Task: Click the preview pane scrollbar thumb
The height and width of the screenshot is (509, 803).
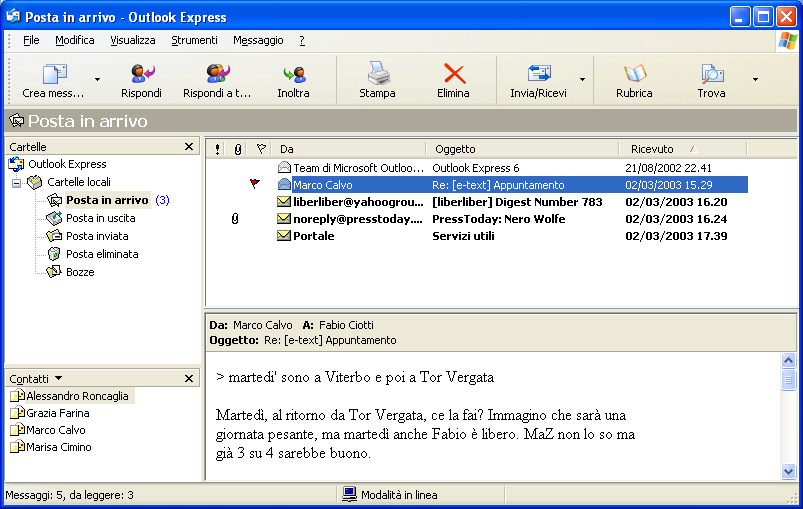Action: click(x=789, y=380)
